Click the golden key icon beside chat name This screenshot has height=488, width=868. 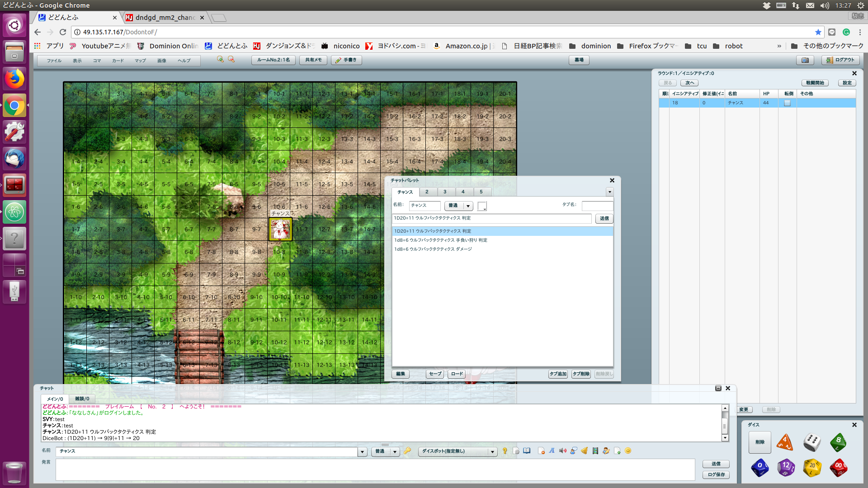coord(407,451)
